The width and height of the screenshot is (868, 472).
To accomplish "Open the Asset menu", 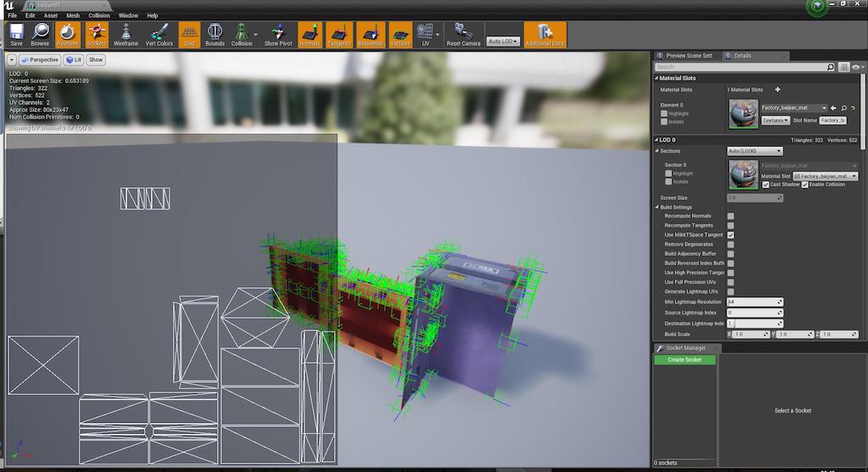I will pos(51,15).
